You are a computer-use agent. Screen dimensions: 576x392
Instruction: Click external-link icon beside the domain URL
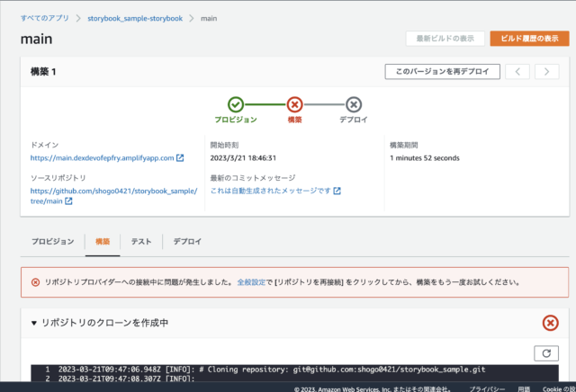tap(180, 158)
